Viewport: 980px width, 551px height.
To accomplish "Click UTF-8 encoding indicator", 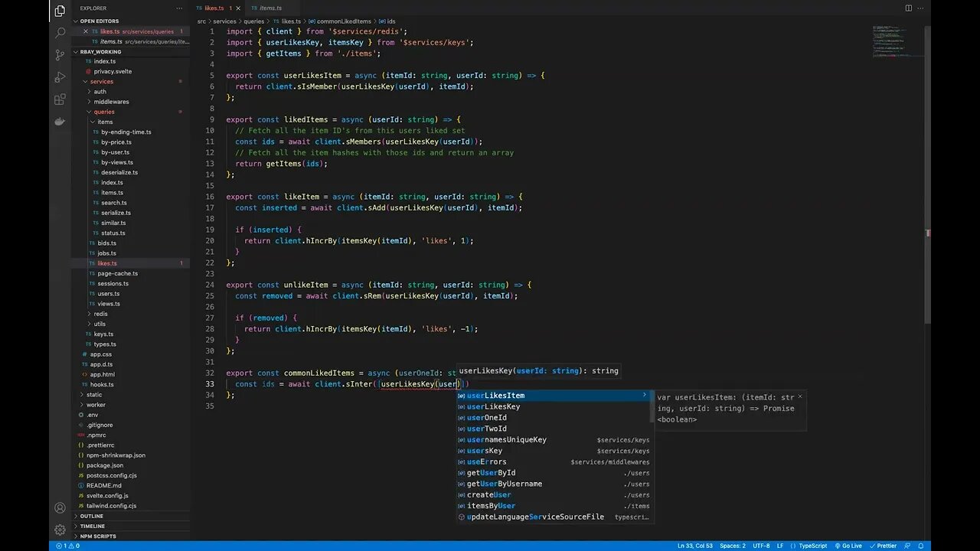I will (x=761, y=546).
